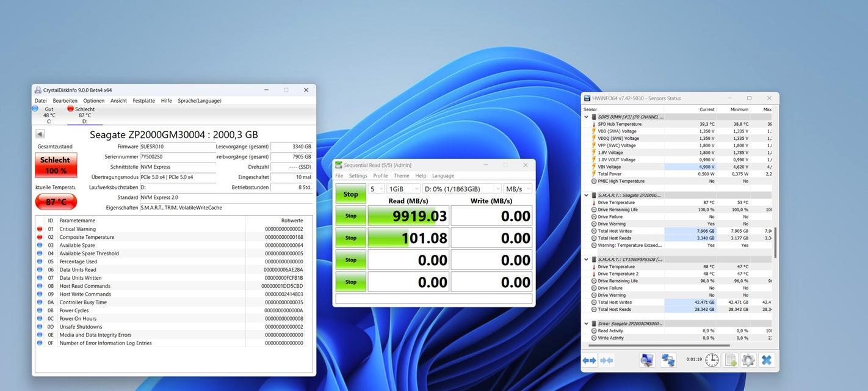The height and width of the screenshot is (391, 868).
Task: Click the Seriennummer field showing 7Y5002S0
Action: 178,157
